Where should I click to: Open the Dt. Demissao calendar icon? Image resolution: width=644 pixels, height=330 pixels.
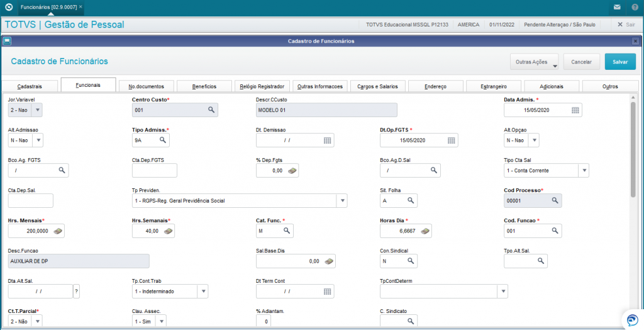327,140
